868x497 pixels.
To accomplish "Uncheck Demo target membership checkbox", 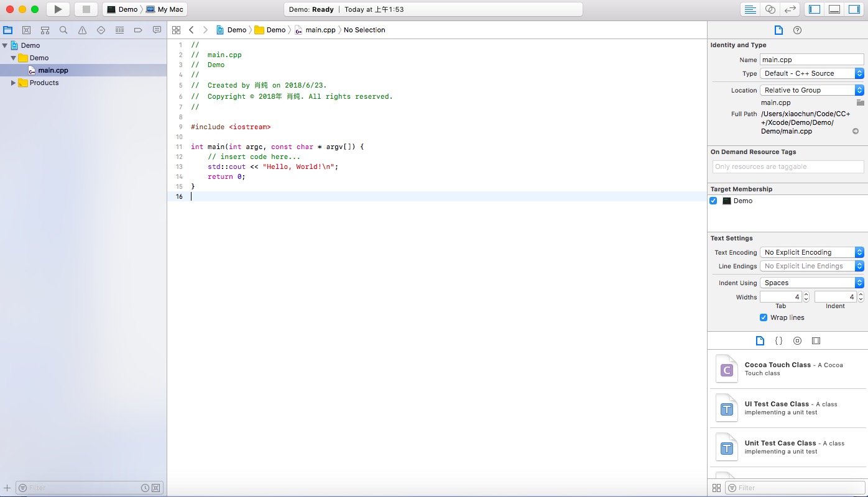I will 713,201.
